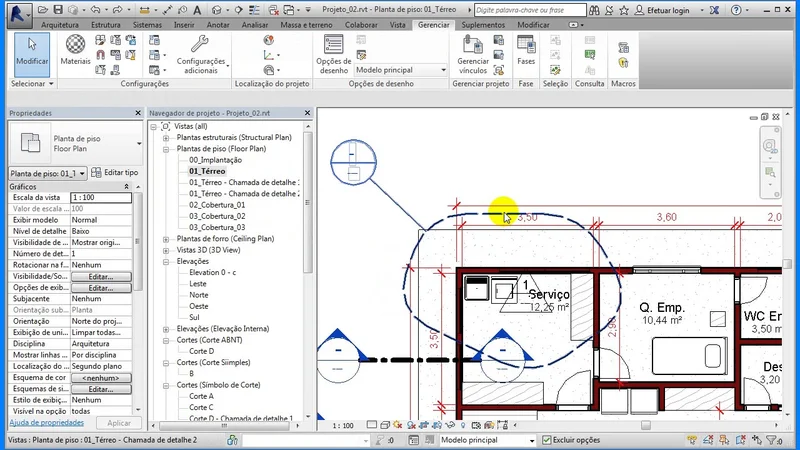The image size is (800, 450).
Task: Click the Editar tipo button
Action: pos(115,173)
